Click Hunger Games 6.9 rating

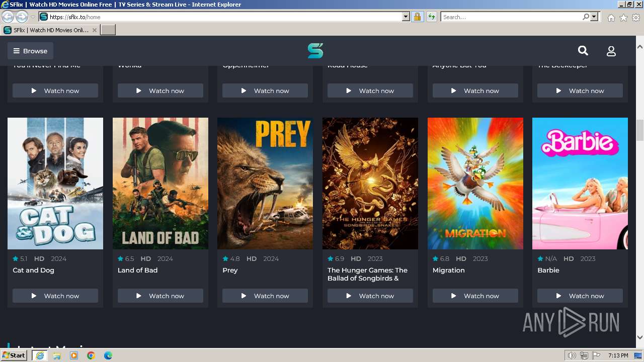(x=336, y=258)
